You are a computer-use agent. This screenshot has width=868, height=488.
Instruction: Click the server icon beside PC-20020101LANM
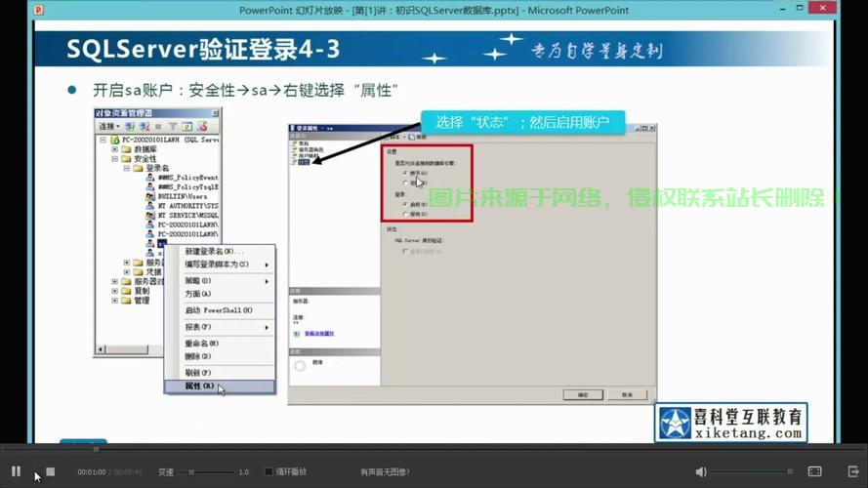tap(114, 140)
